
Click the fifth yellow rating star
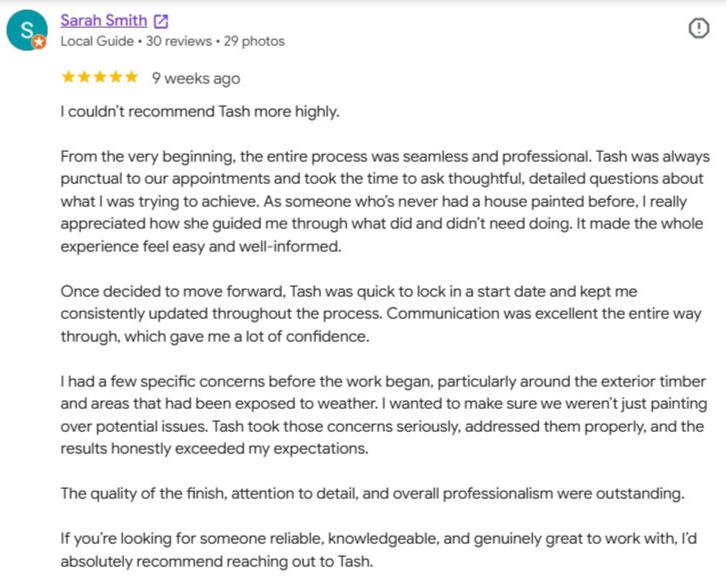coord(131,77)
